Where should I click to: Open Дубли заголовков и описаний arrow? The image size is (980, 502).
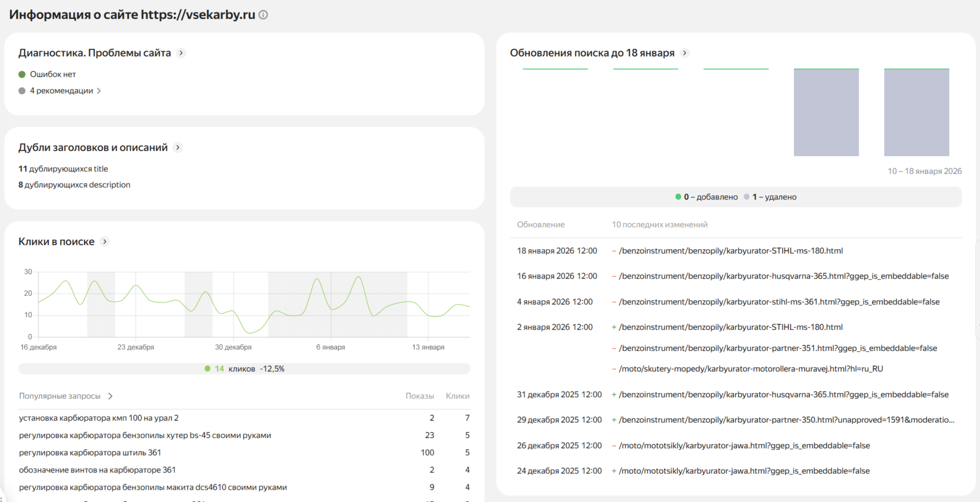point(178,148)
